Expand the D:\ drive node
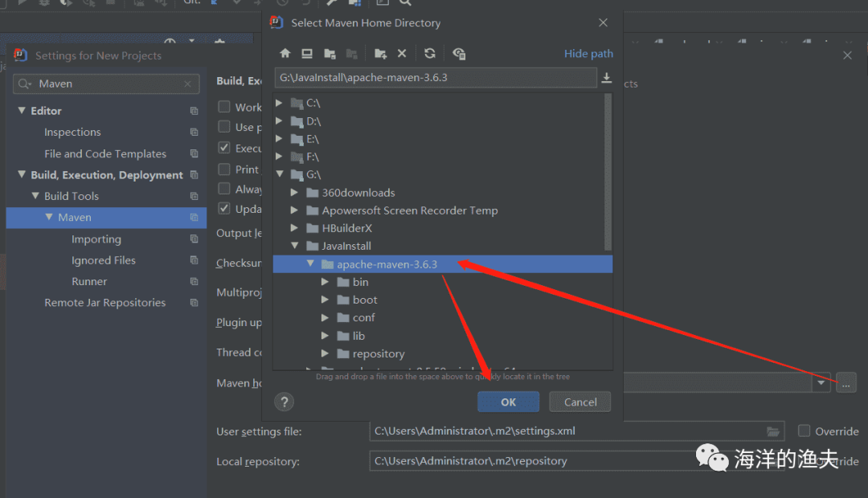868x498 pixels. 279,120
